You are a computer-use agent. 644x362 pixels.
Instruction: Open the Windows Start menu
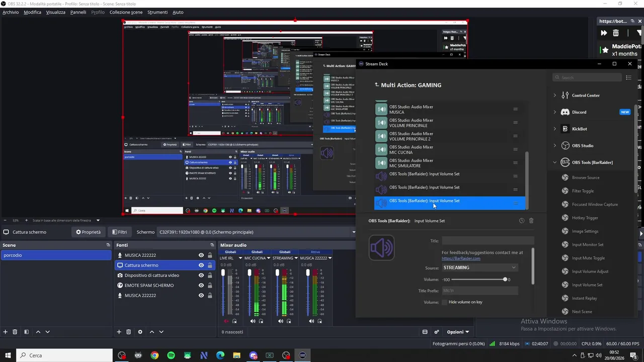point(8,355)
